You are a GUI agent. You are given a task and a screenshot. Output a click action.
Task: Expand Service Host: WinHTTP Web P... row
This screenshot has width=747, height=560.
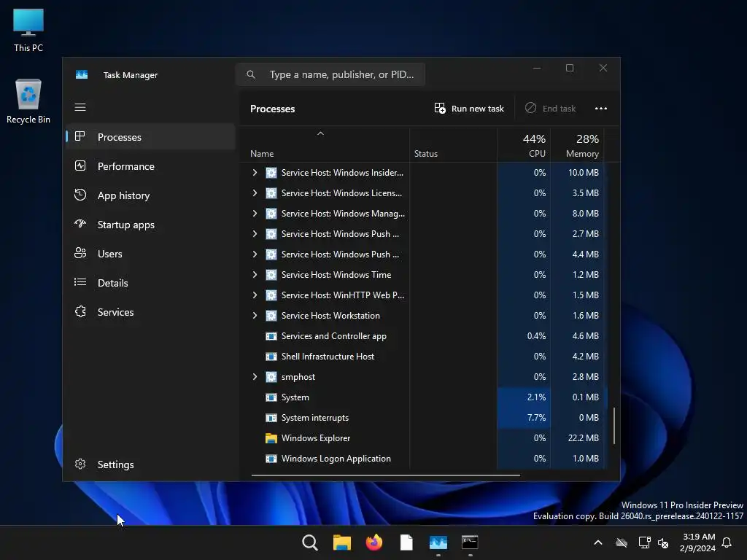[x=255, y=295]
